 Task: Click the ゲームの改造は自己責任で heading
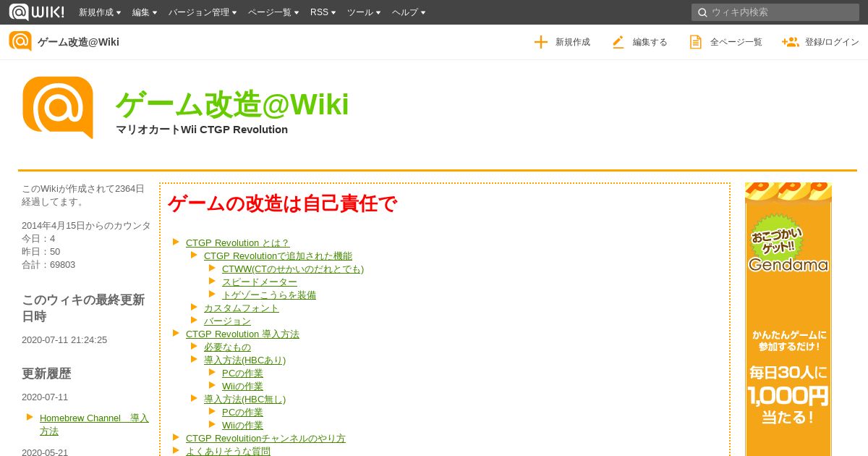coord(282,203)
